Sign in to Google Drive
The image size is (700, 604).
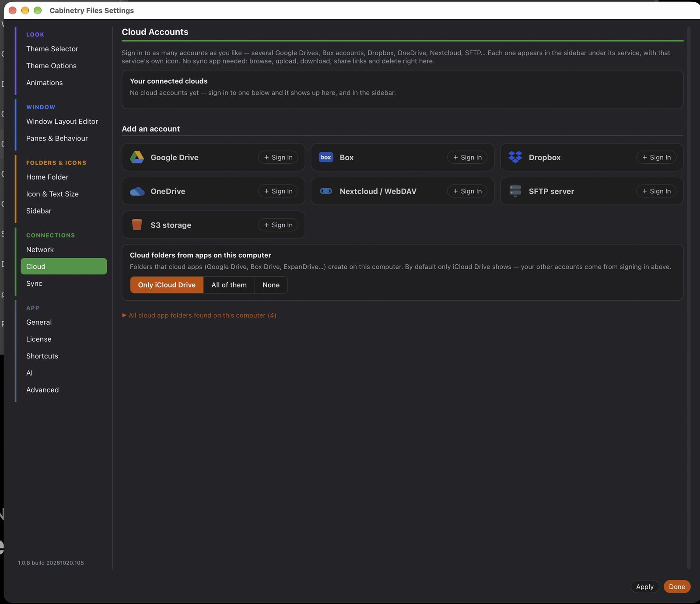(x=278, y=157)
